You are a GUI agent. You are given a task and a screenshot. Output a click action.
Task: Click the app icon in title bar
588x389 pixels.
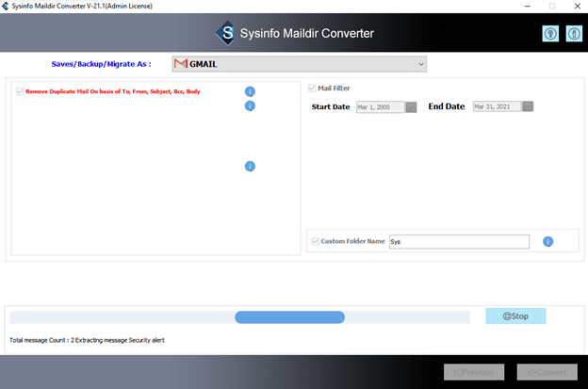[x=6, y=6]
